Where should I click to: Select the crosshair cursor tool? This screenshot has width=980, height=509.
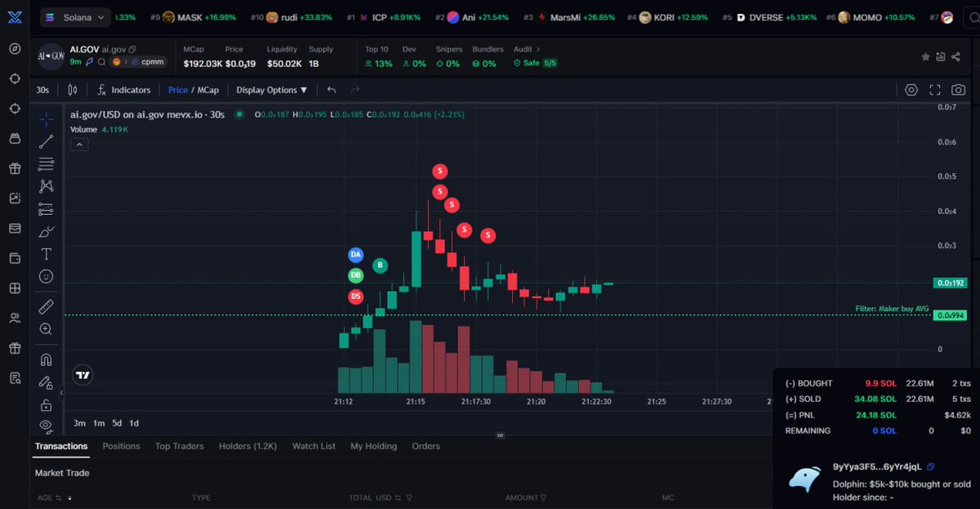47,119
